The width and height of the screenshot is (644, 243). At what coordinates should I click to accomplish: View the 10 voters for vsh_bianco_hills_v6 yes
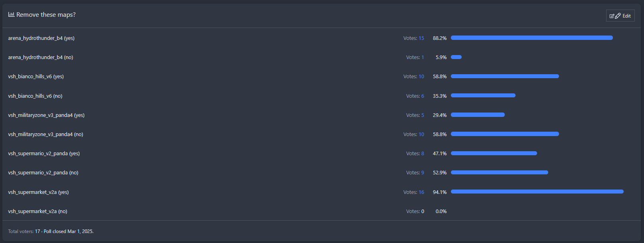(x=421, y=77)
